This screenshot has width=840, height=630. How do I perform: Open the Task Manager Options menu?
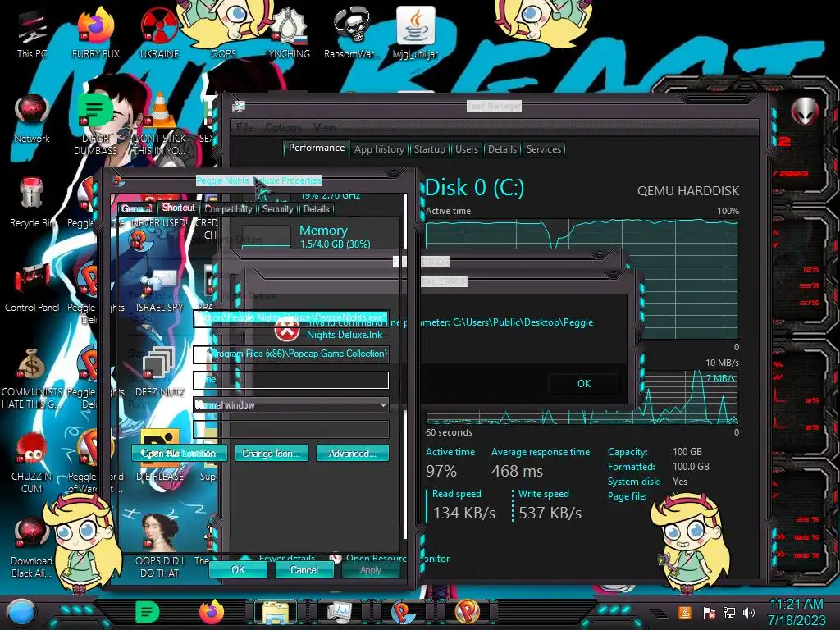click(x=283, y=127)
